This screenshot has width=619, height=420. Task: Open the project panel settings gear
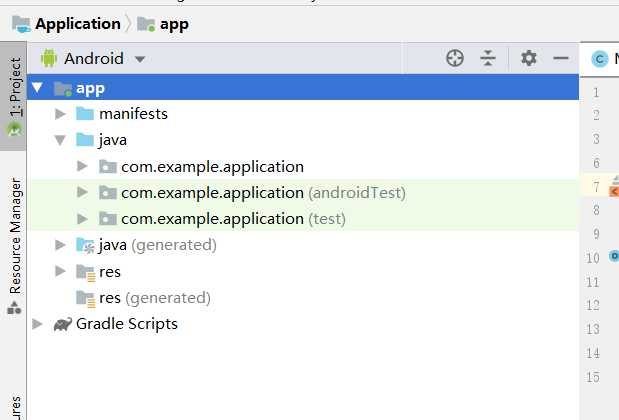click(x=529, y=58)
